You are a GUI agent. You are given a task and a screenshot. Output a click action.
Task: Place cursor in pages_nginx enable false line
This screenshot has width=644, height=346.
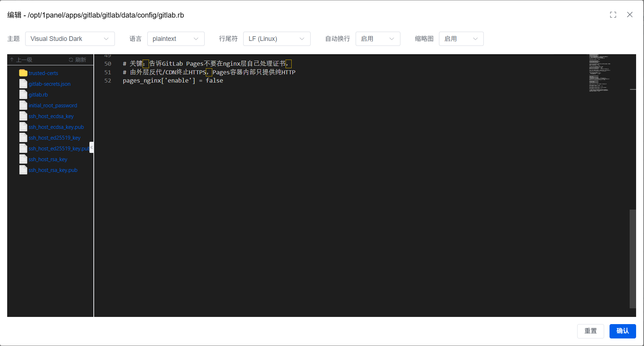(173, 81)
